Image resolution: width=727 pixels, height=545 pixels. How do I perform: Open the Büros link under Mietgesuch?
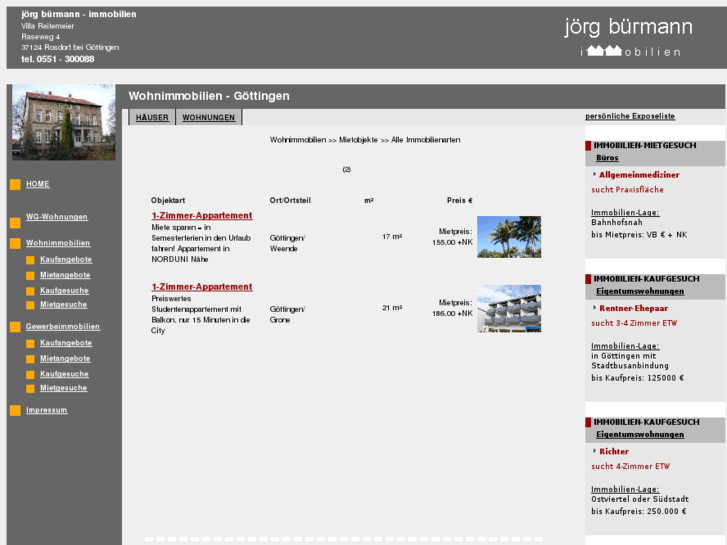click(x=607, y=158)
